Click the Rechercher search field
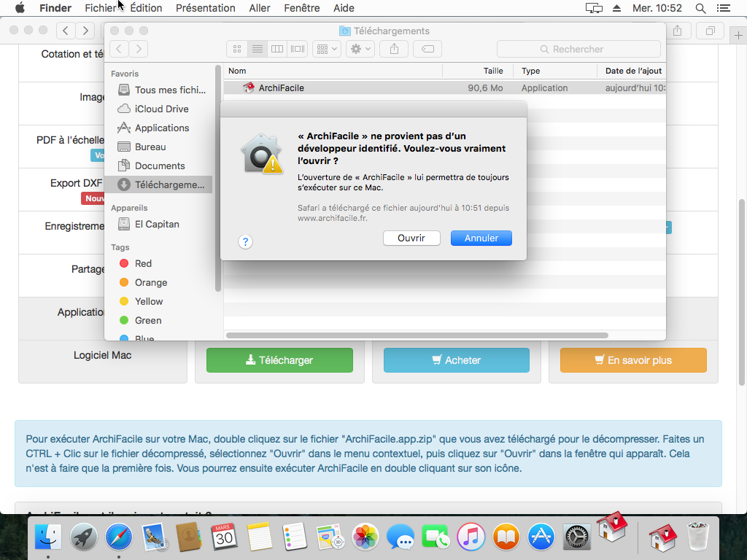 (578, 49)
